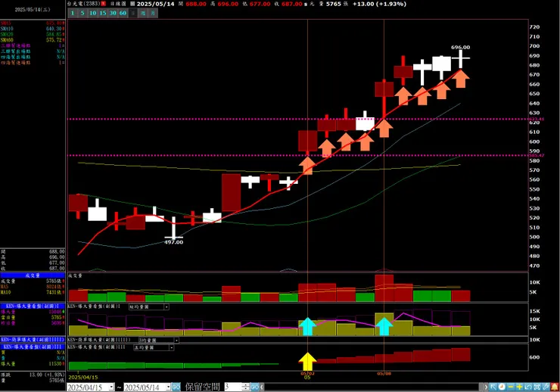Open the indicator dropdown in sub-chart I panel
Screen dimensions: 560x392
click(166, 307)
